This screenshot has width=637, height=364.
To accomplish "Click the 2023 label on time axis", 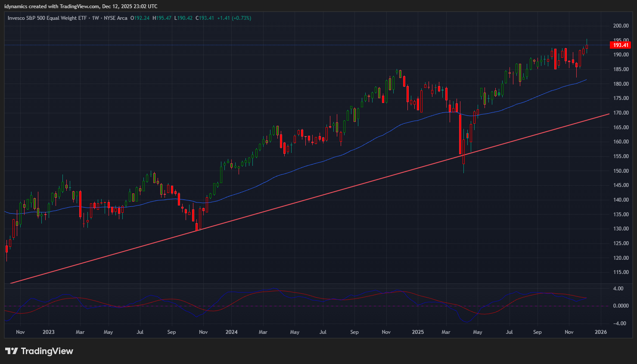I will (x=49, y=332).
